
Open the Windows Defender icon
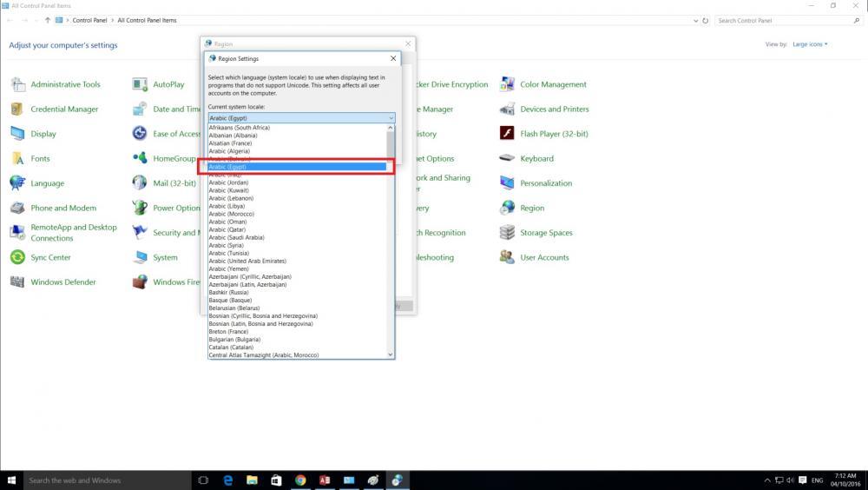(17, 281)
